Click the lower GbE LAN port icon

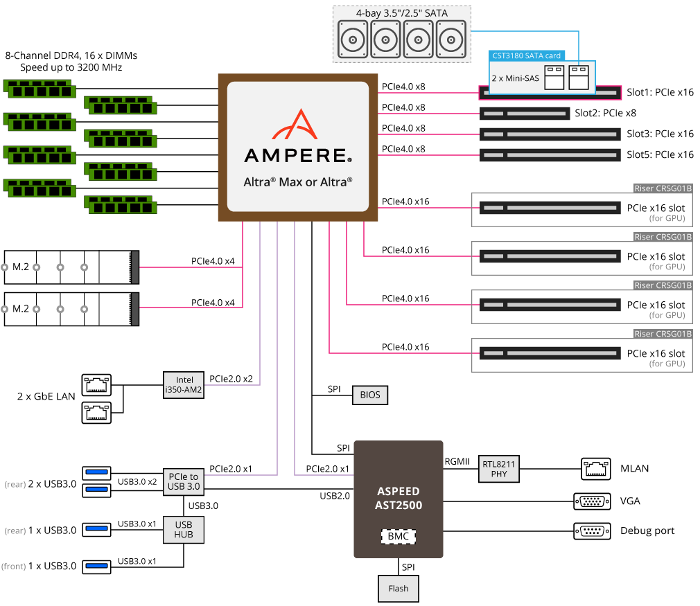[96, 412]
